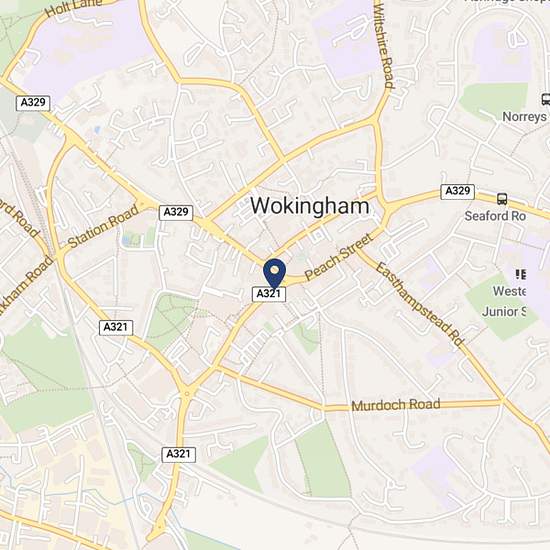Viewport: 550px width, 550px height.
Task: Click the Murdoch Road label
Action: [x=396, y=405]
